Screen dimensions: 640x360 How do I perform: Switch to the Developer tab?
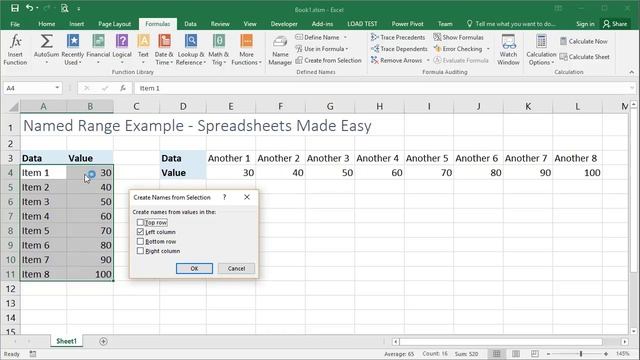pyautogui.click(x=284, y=24)
